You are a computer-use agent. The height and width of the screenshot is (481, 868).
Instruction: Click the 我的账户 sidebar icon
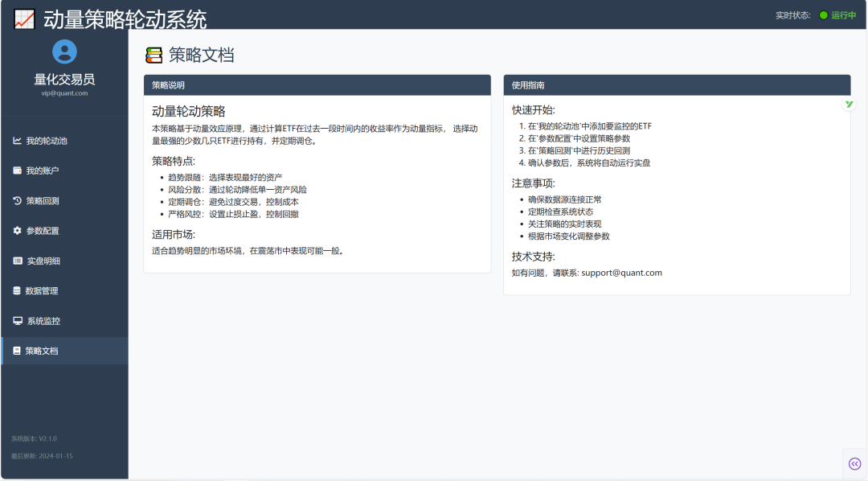pos(18,171)
